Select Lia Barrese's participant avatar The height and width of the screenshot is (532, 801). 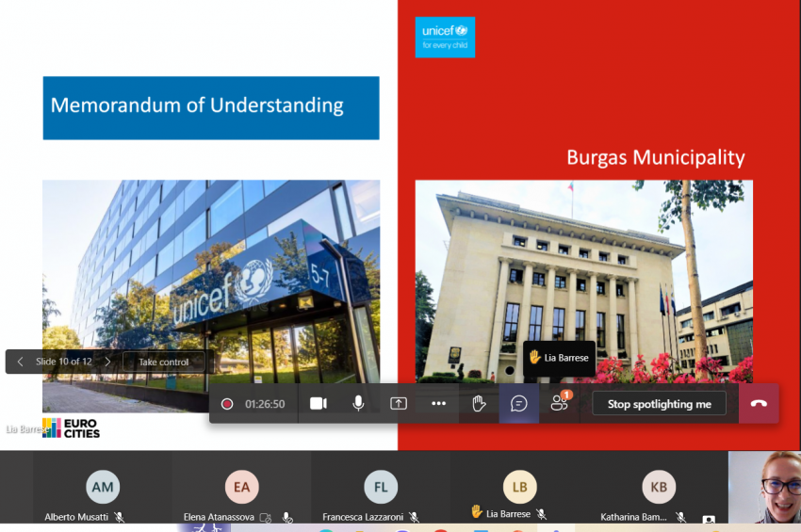tap(519, 487)
